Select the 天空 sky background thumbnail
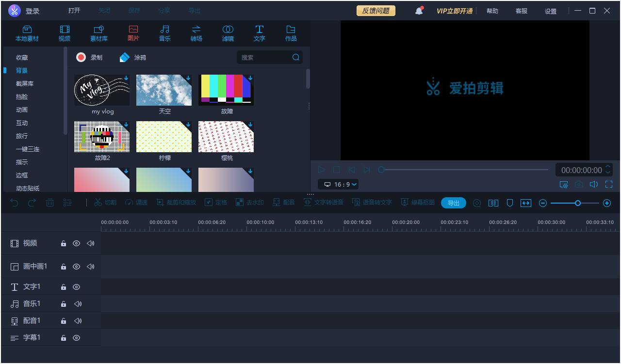The width and height of the screenshot is (621, 364). point(164,90)
